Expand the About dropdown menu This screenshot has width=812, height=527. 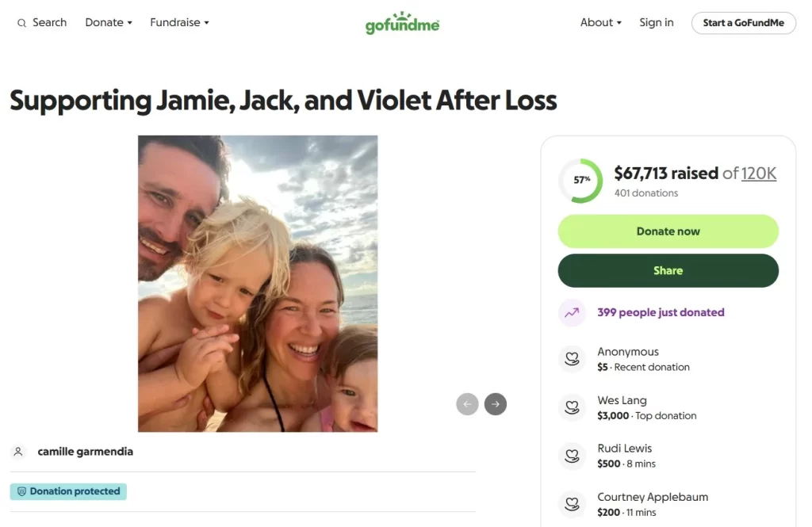tap(600, 23)
